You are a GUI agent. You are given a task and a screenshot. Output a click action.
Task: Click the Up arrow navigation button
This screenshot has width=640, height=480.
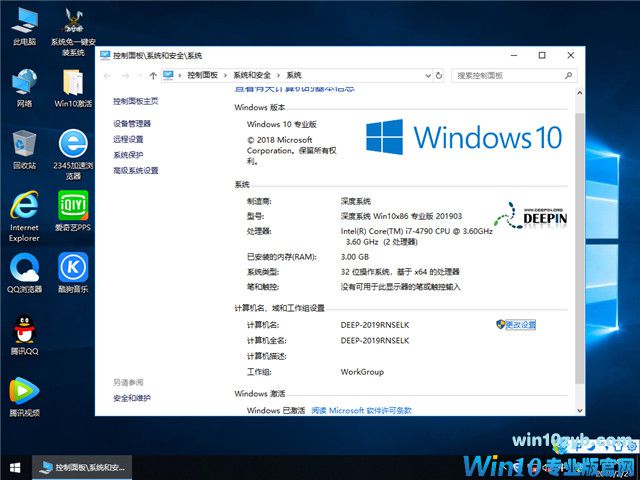click(153, 76)
